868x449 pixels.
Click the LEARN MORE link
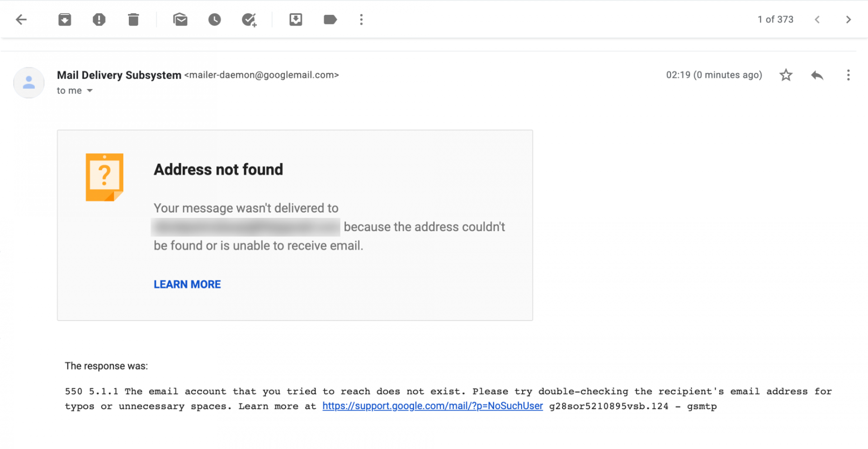coord(187,284)
